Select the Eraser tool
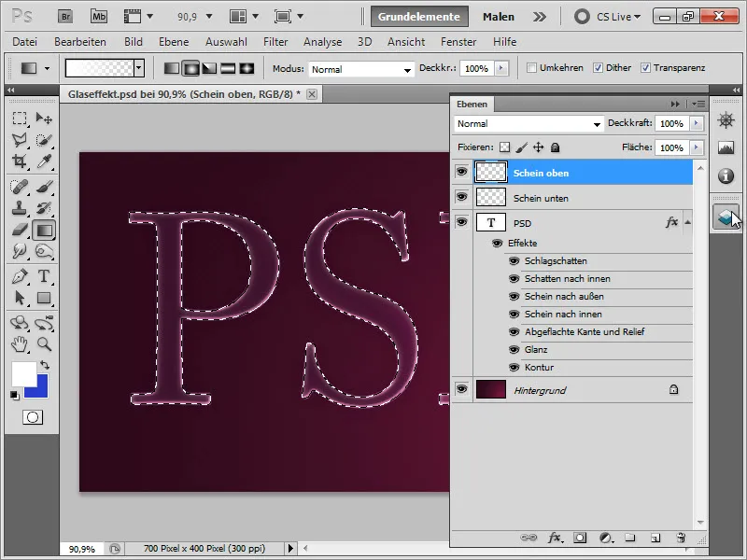 click(x=20, y=230)
